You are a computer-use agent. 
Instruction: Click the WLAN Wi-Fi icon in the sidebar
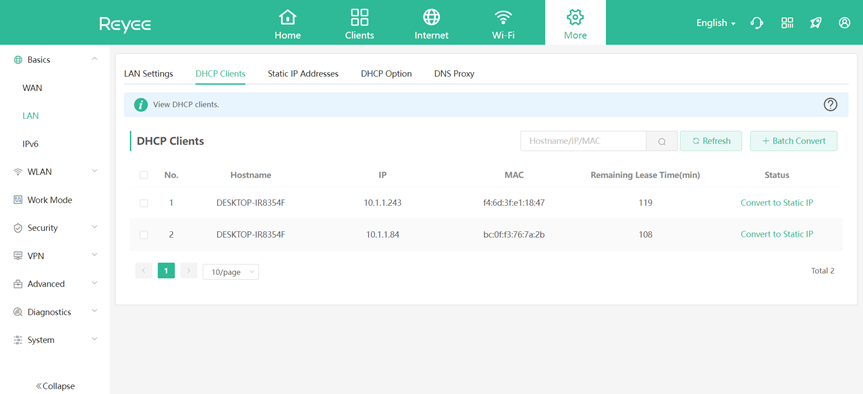point(18,172)
